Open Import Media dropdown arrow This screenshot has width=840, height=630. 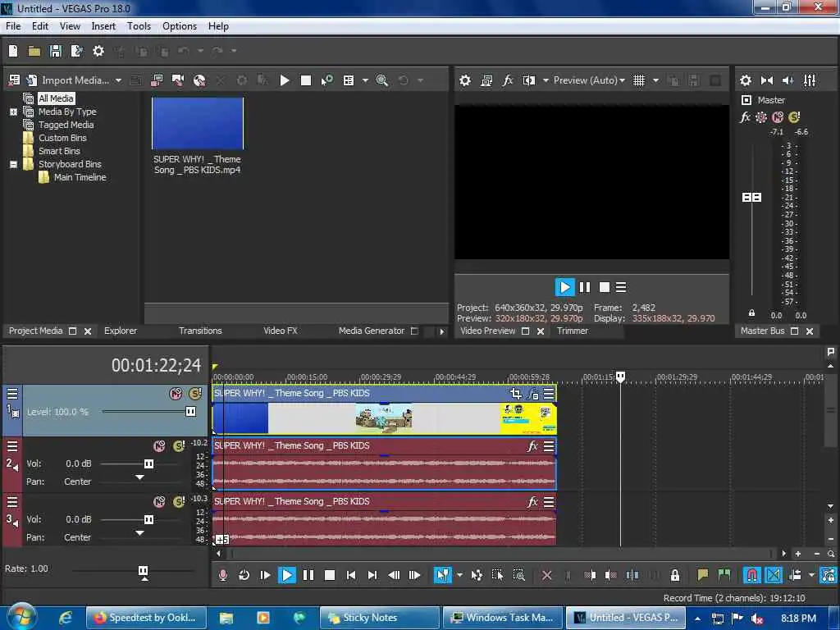coord(118,80)
